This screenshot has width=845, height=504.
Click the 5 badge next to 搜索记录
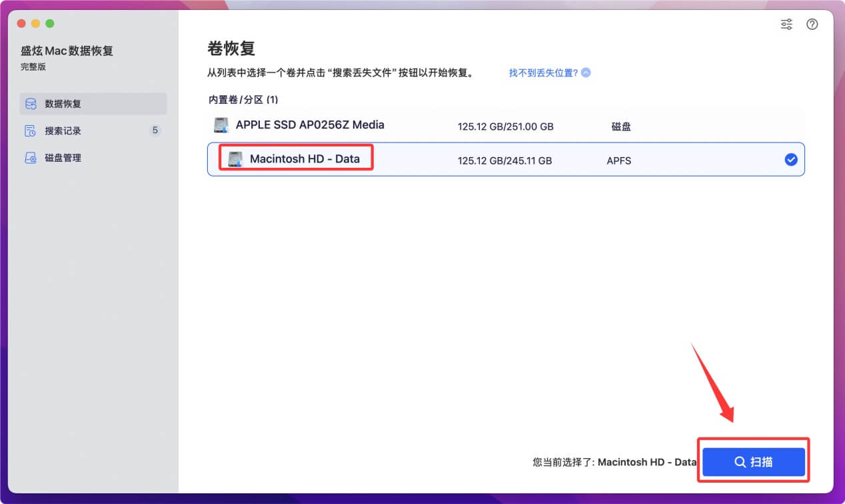(x=155, y=130)
